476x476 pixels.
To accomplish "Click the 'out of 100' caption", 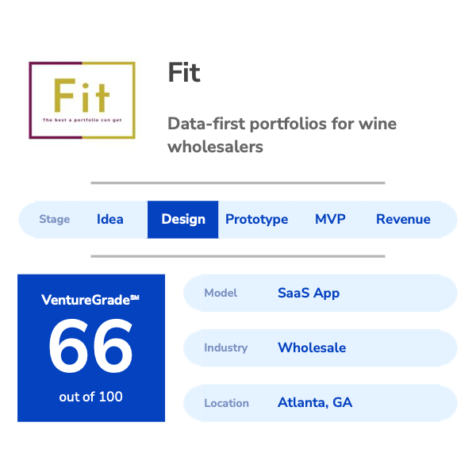I will [91, 396].
